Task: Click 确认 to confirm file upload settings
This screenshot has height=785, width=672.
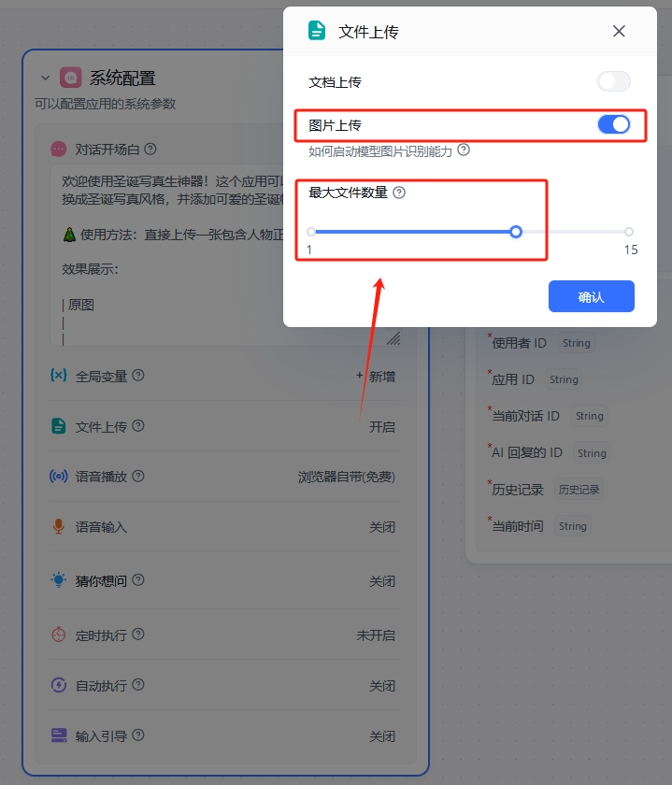Action: 592,296
